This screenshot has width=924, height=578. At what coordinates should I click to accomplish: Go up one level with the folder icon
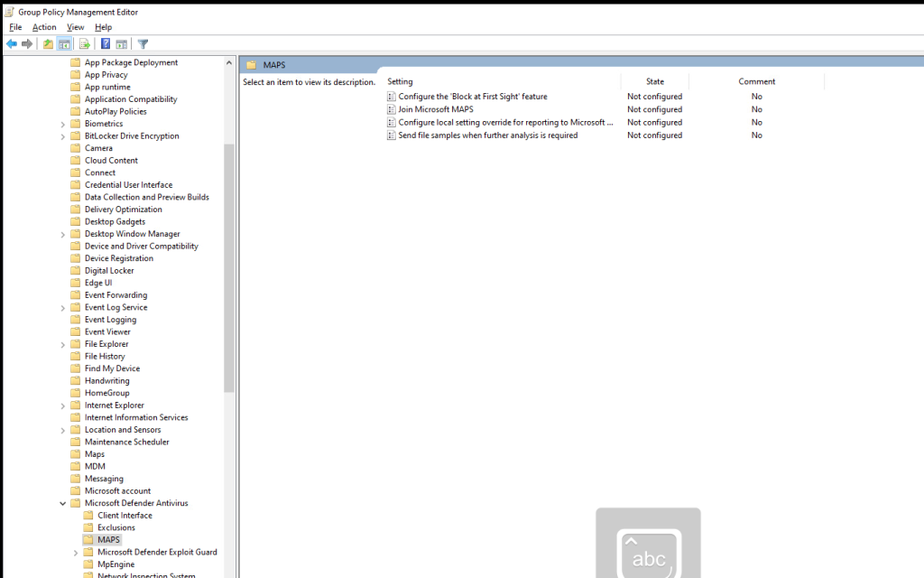coord(49,43)
